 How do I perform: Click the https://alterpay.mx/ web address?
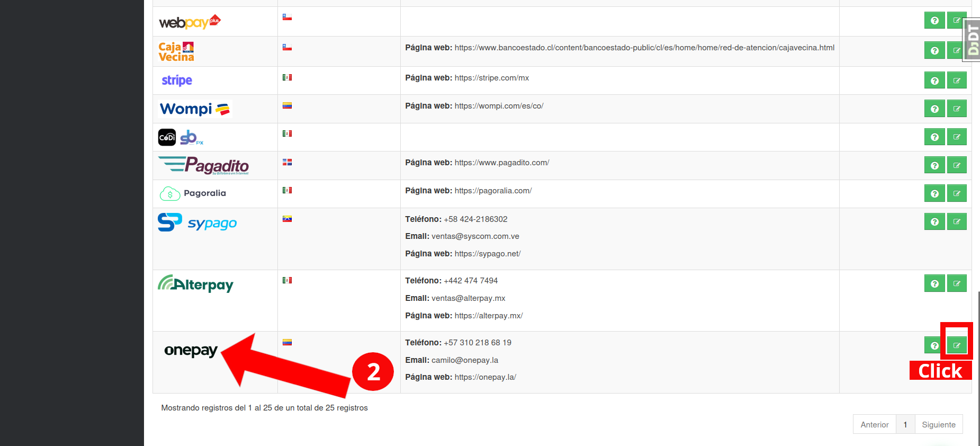click(489, 316)
